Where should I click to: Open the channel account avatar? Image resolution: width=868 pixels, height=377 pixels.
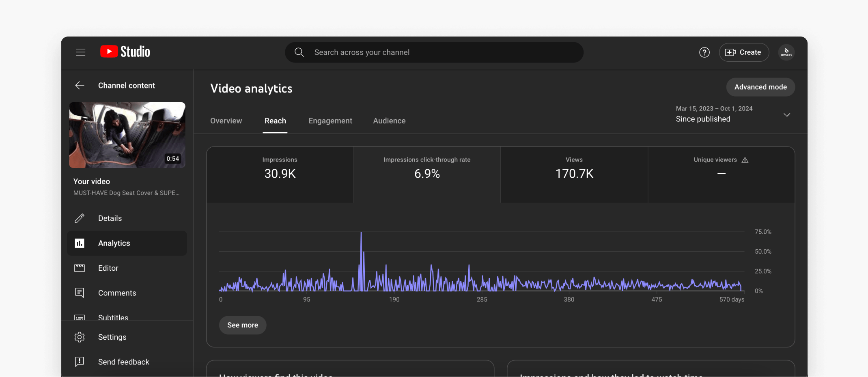pyautogui.click(x=786, y=52)
